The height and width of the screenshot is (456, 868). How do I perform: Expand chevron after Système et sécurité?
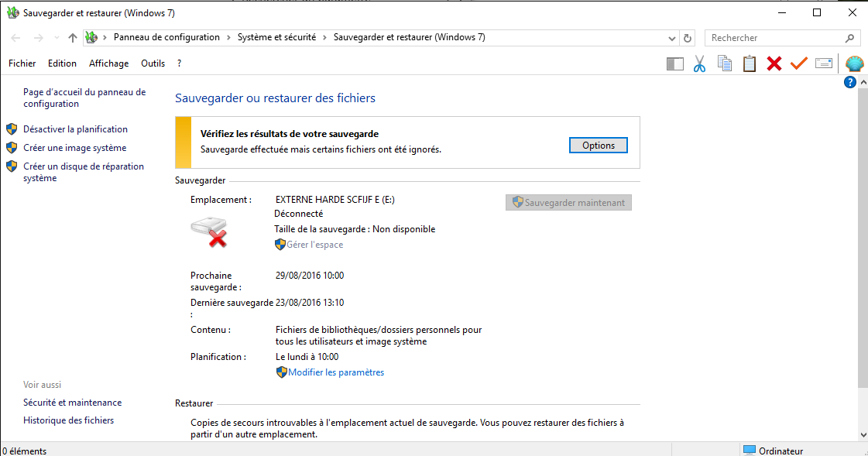[x=325, y=38]
